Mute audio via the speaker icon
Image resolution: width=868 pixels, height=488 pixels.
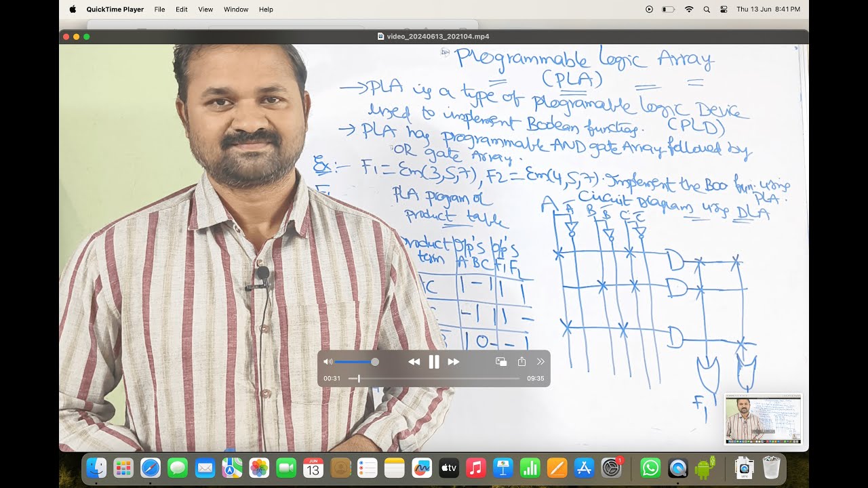click(x=328, y=362)
